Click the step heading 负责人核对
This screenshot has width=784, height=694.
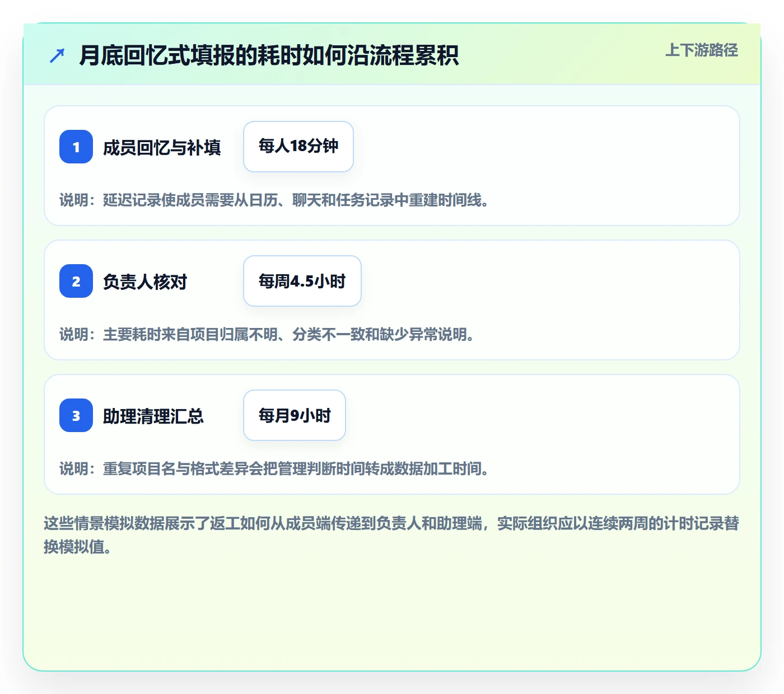pyautogui.click(x=145, y=282)
